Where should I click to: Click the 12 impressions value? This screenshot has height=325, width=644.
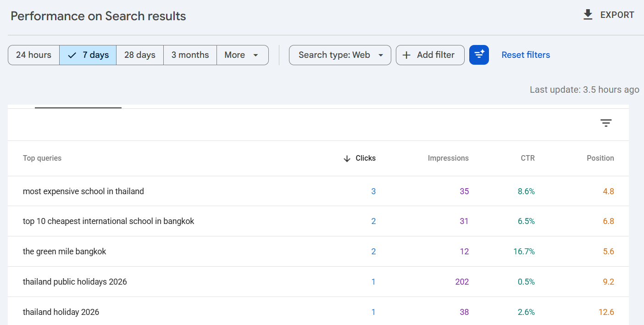[x=464, y=252]
